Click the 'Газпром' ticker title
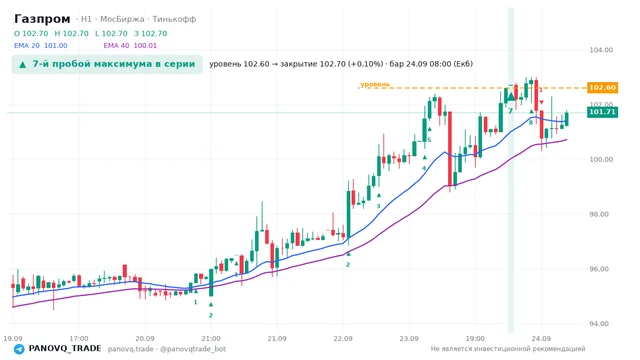The image size is (640, 360). point(42,19)
